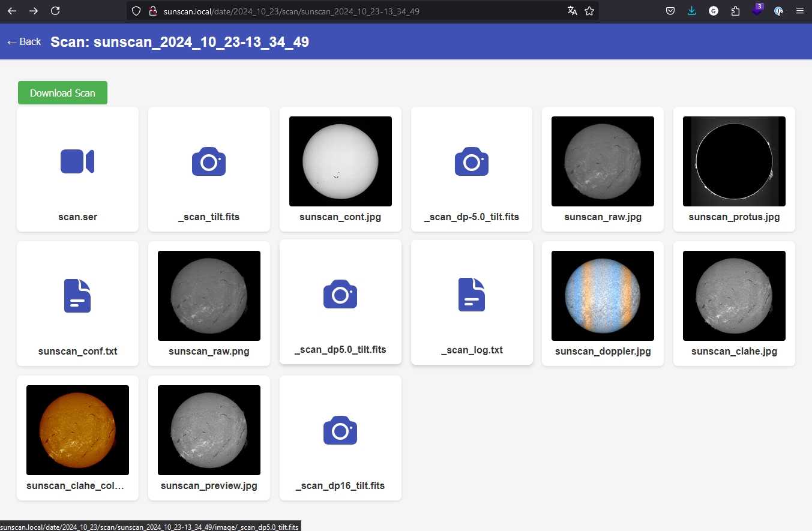Viewport: 812px width, 531px height.
Task: Open the sunscan_raw.png thumbnail
Action: point(209,296)
